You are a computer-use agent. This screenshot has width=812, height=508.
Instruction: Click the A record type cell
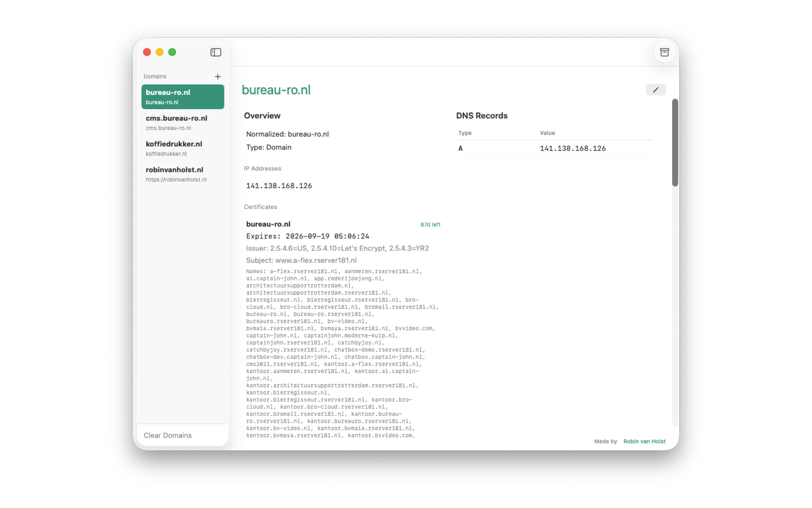pyautogui.click(x=460, y=148)
